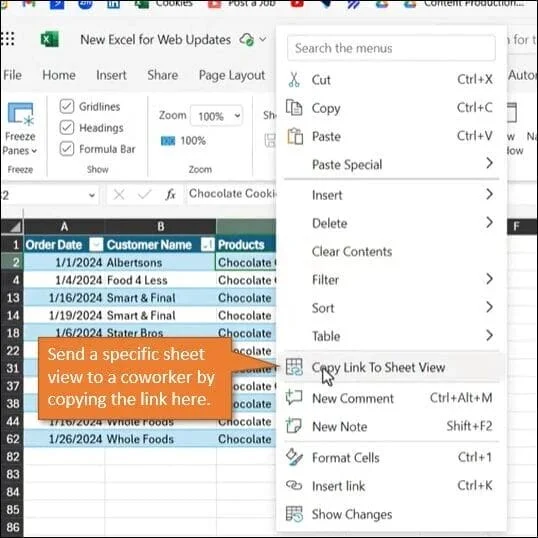Click the workbook title New Excel for Web Updates
The width and height of the screenshot is (538, 538).
[x=155, y=39]
